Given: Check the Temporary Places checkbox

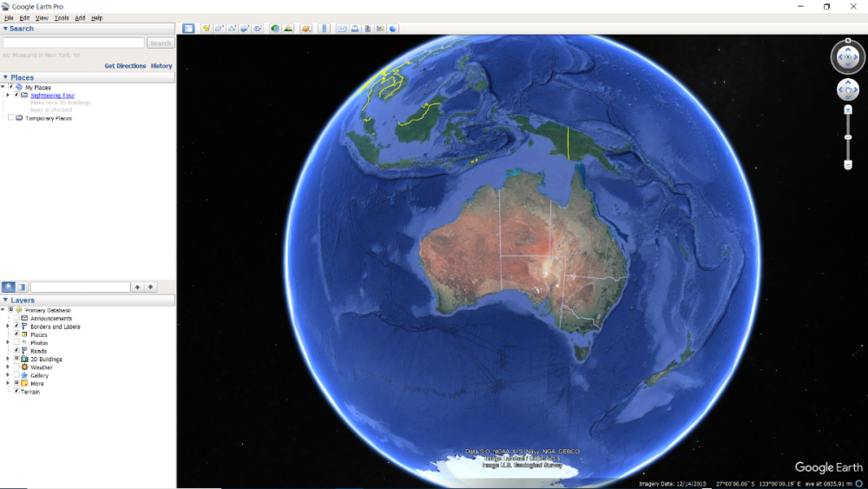Looking at the screenshot, I should (x=11, y=117).
